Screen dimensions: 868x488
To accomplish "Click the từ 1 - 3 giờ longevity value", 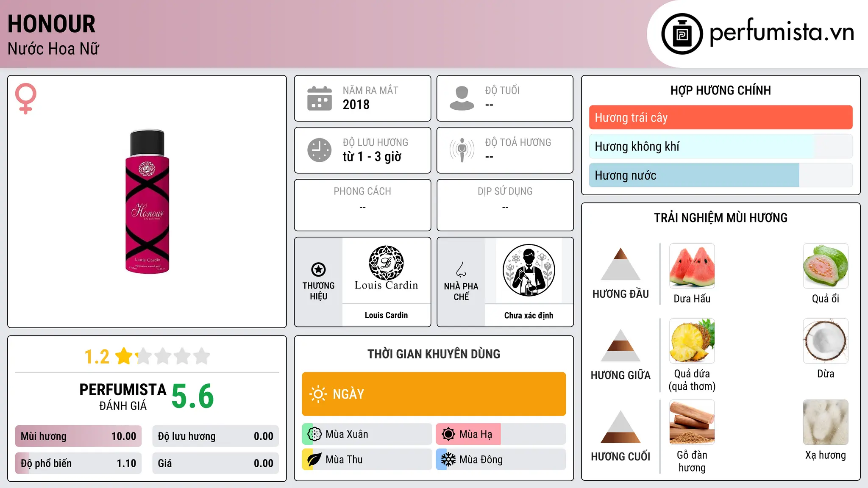I will 372,157.
